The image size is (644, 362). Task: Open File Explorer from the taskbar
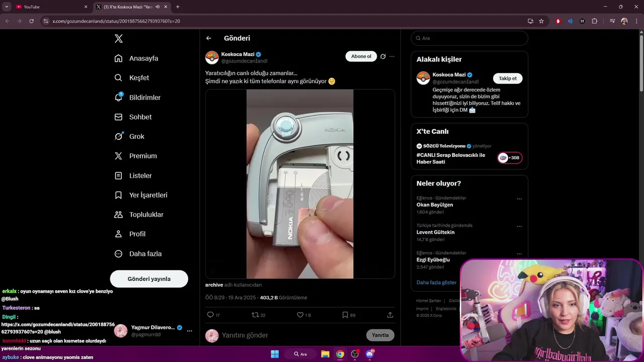click(x=325, y=354)
